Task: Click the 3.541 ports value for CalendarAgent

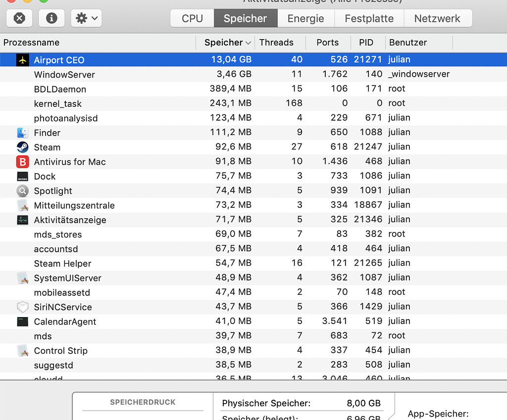Action: click(x=335, y=321)
